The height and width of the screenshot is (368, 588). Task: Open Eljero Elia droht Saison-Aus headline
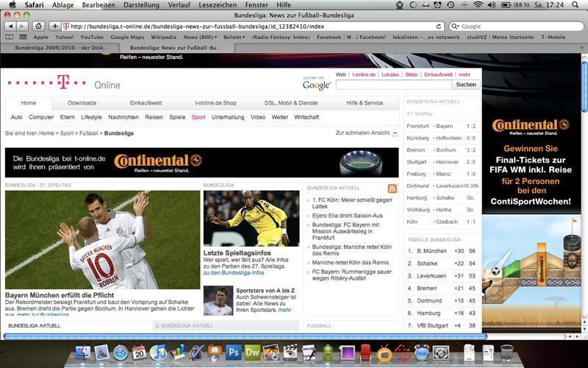tap(347, 216)
